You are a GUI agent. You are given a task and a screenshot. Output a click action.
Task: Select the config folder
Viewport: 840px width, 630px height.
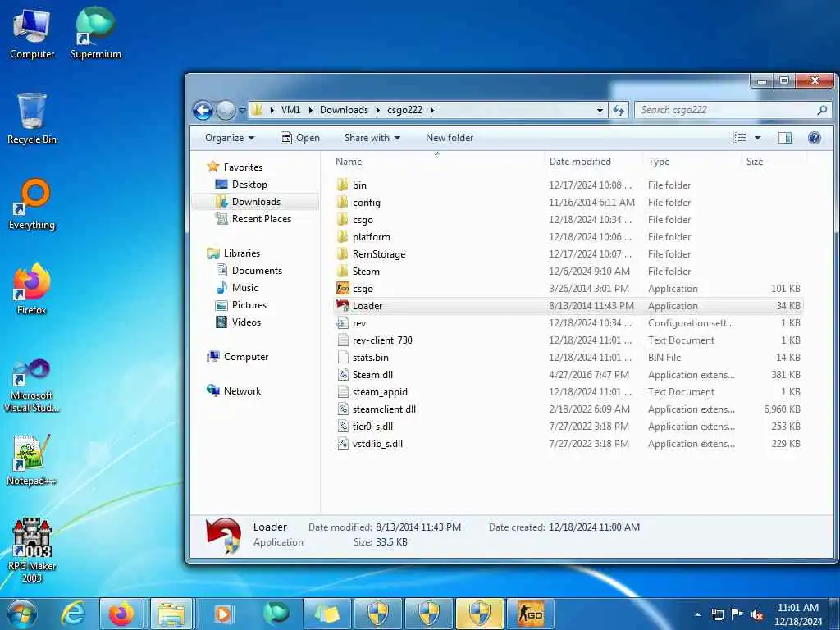(x=367, y=203)
